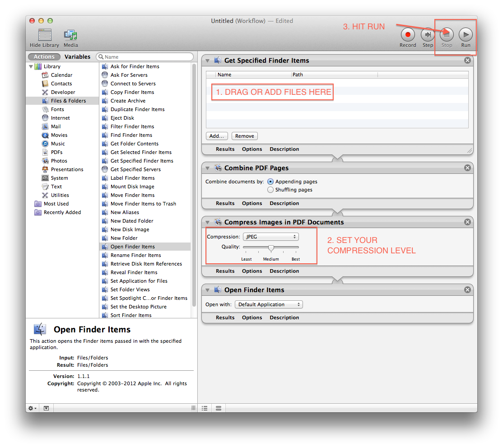Remove the Open Finder Items action from workflow

coord(467,290)
